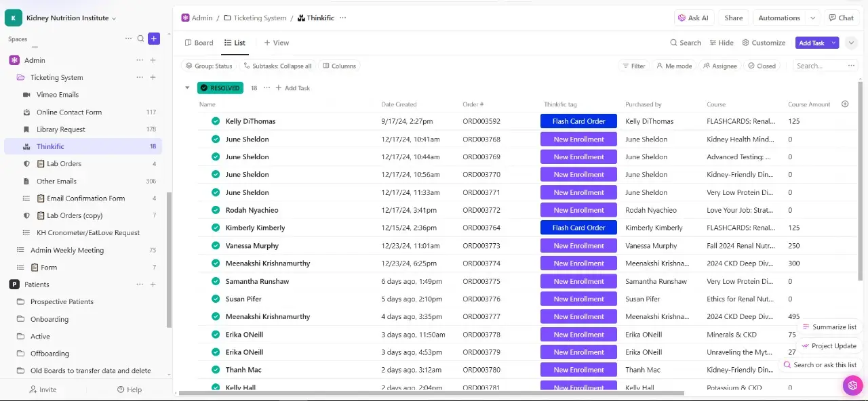868x401 pixels.
Task: Open Invite people option
Action: click(x=43, y=389)
